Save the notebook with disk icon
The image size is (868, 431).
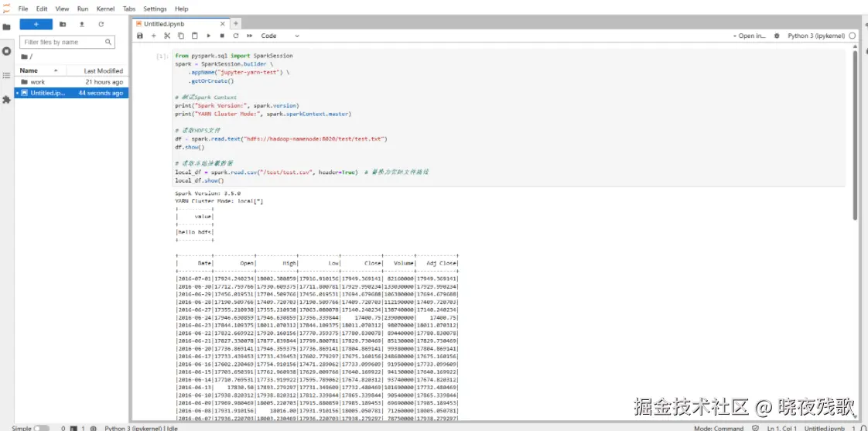click(140, 36)
